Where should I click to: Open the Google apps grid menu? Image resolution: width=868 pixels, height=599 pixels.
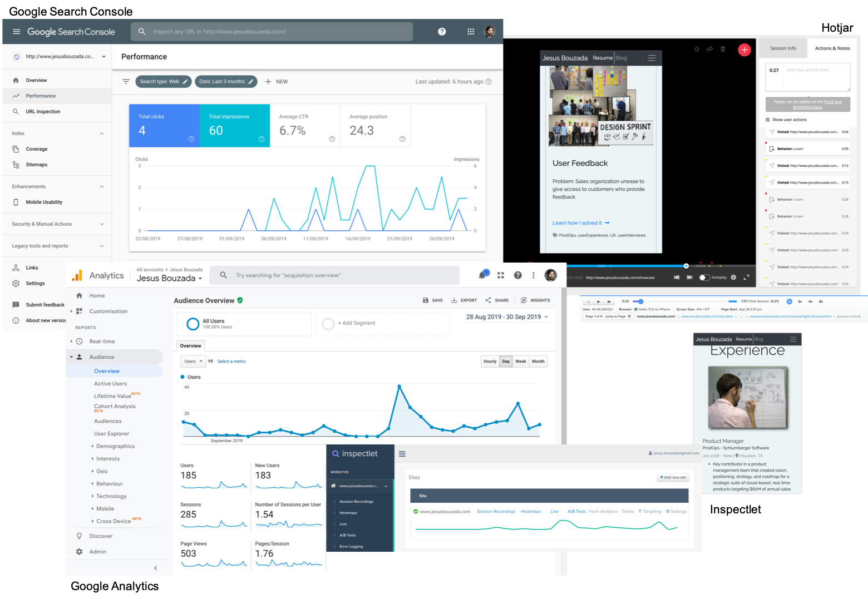[470, 31]
